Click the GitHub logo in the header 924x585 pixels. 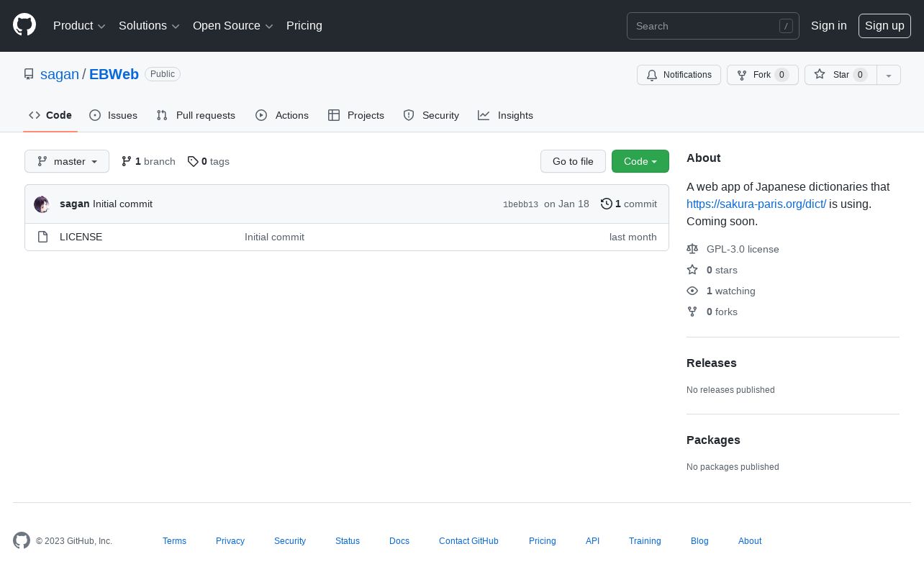(x=24, y=25)
